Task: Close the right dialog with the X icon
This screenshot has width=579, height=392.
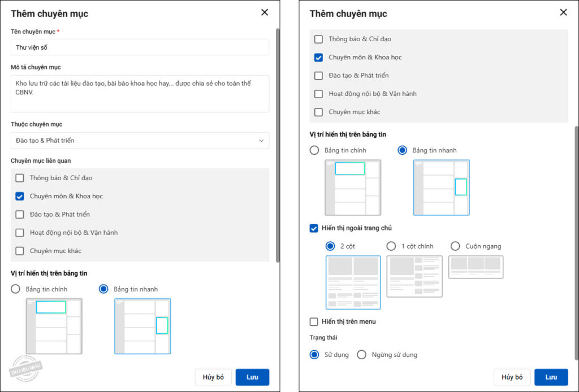Action: pos(563,12)
